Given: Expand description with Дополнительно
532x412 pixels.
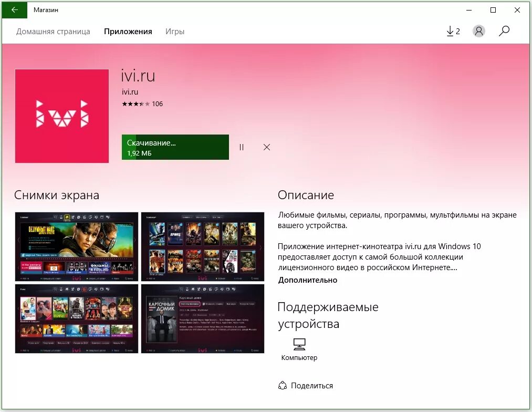Looking at the screenshot, I should (307, 280).
